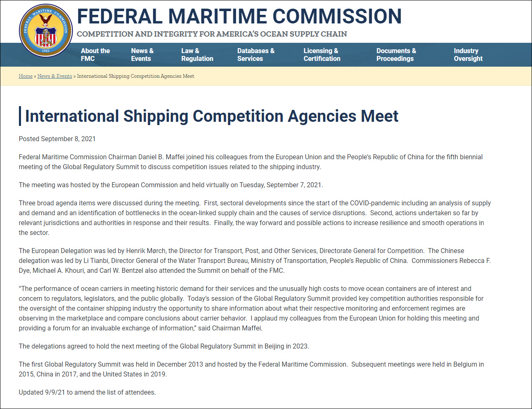
Task: Open the About the FMC menu
Action: pyautogui.click(x=95, y=55)
